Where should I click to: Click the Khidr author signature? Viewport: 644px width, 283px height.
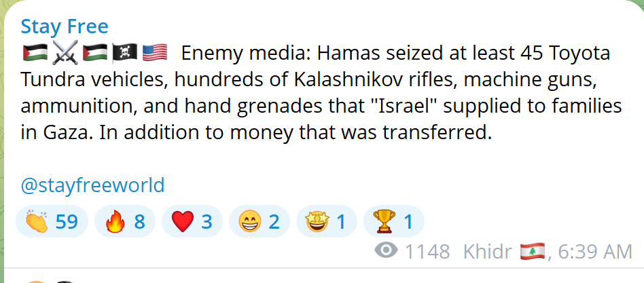tap(488, 251)
